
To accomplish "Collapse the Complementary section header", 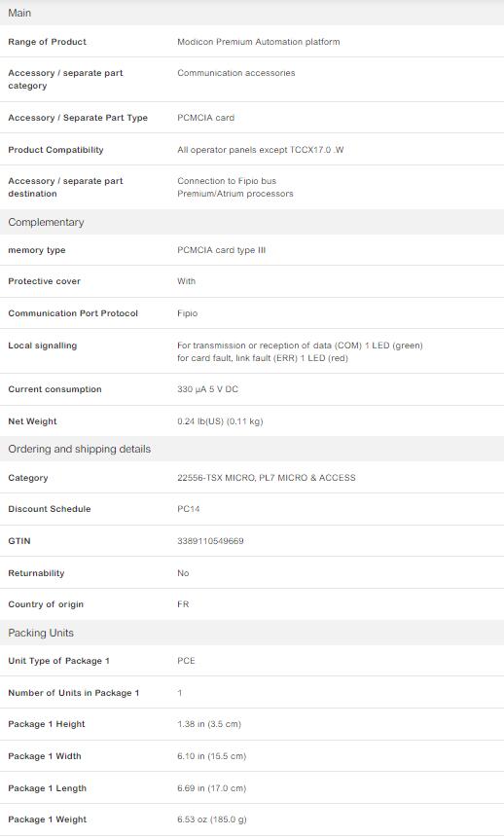I will [x=252, y=222].
